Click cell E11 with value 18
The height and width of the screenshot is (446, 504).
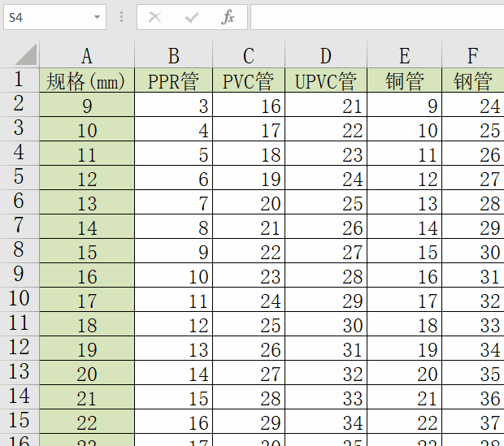(404, 324)
